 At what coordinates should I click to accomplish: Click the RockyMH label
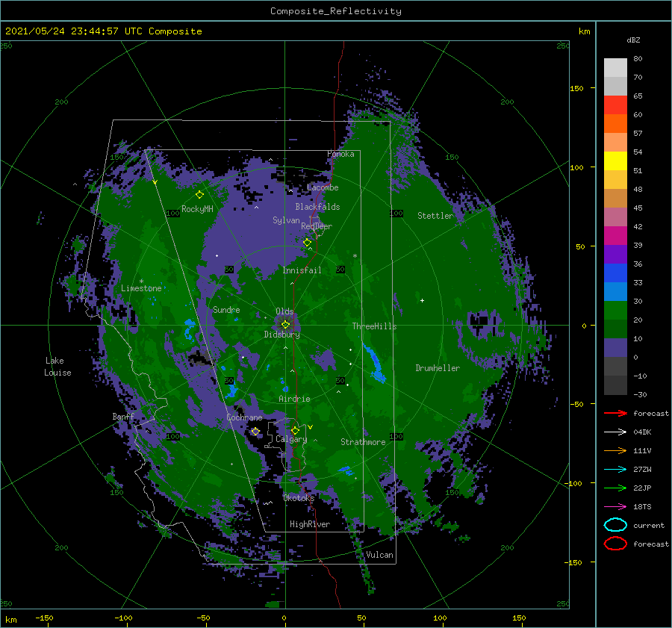[x=197, y=209]
